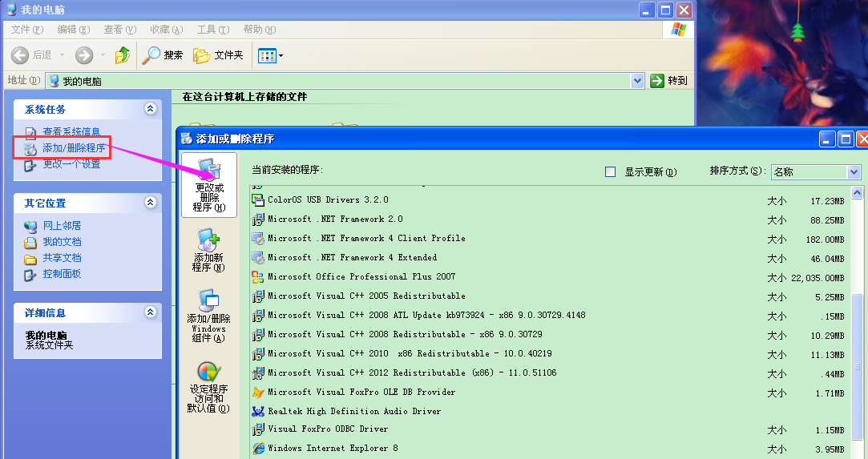
Task: Expand the views dropdown arrow
Action: click(x=281, y=55)
